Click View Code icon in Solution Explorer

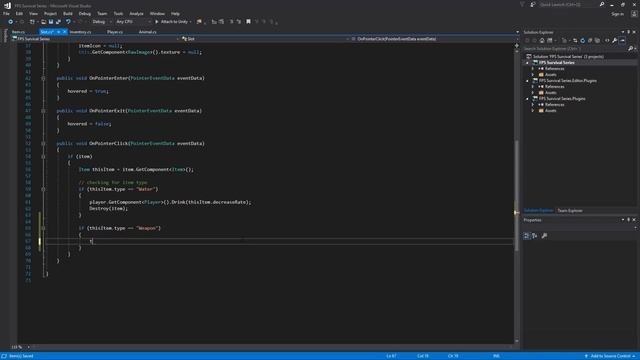607,40
